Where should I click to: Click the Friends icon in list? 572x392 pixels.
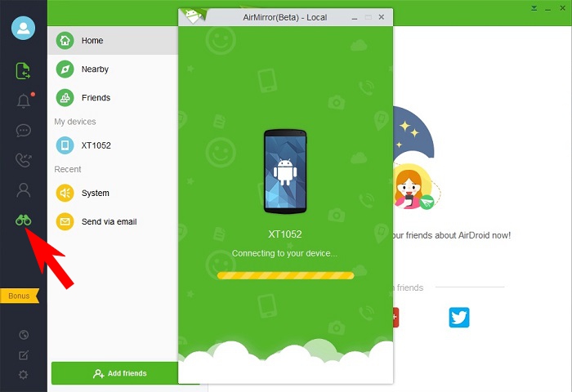[x=65, y=98]
